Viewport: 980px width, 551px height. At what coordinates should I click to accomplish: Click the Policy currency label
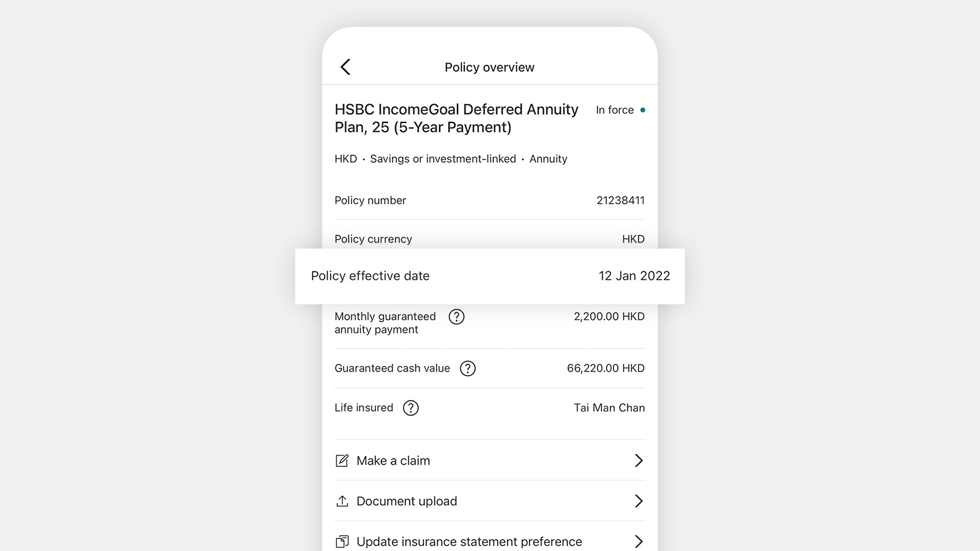[x=373, y=239]
